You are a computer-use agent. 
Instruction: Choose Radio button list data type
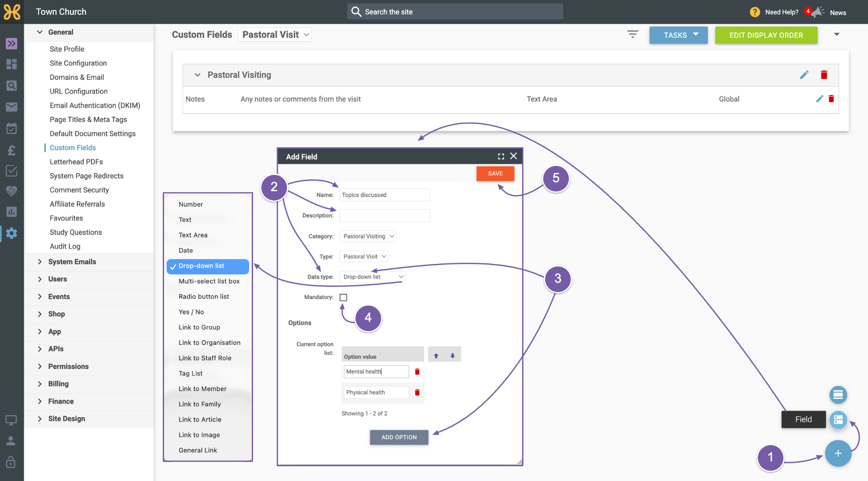click(x=204, y=297)
